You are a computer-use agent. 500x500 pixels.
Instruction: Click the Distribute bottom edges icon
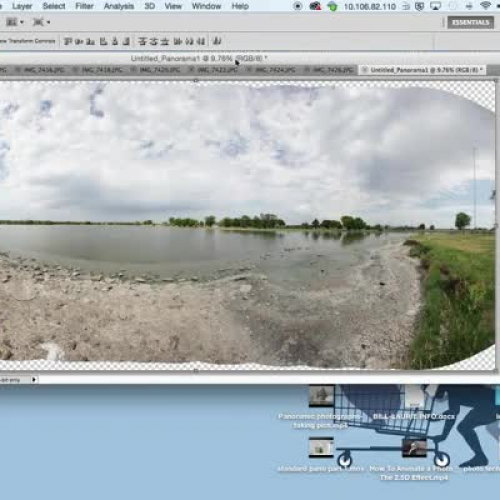[165, 41]
